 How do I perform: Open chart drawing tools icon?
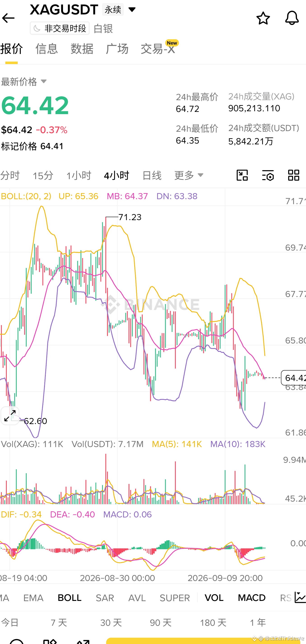242,175
